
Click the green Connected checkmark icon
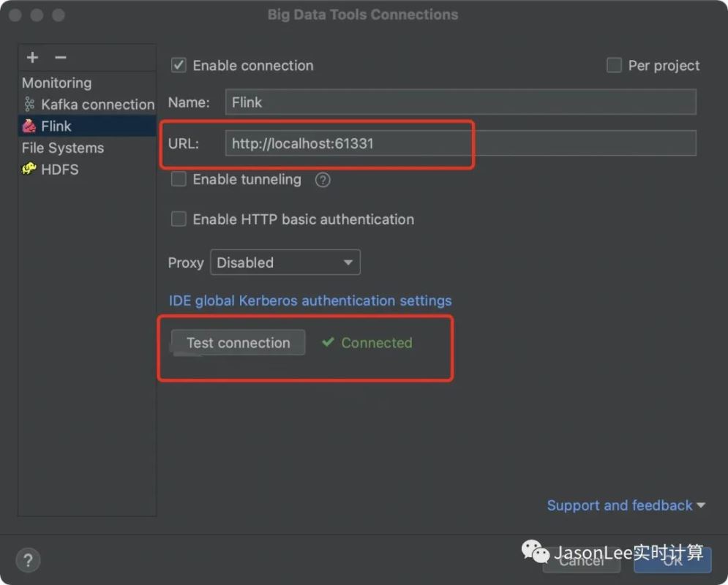pyautogui.click(x=328, y=342)
